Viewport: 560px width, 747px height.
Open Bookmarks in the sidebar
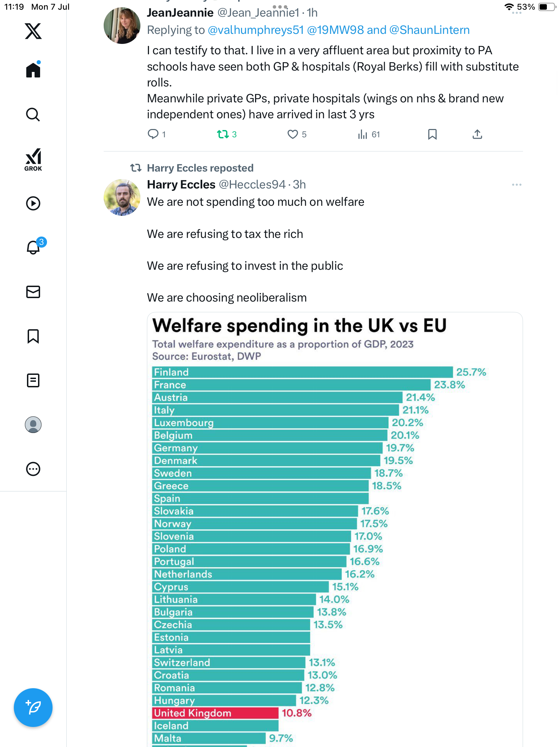click(33, 336)
